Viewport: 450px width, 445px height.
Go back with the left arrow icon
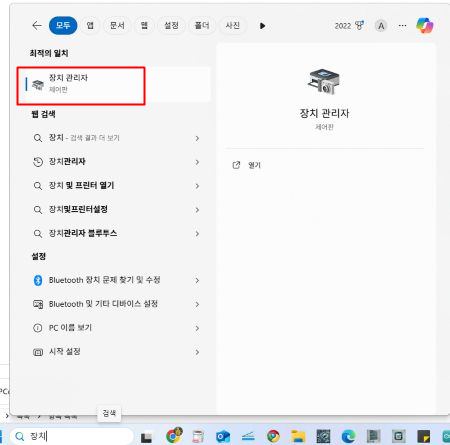(x=37, y=25)
